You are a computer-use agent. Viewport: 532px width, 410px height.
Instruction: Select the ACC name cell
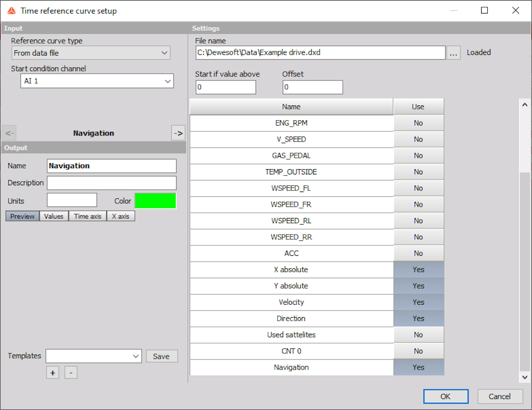[x=291, y=253]
